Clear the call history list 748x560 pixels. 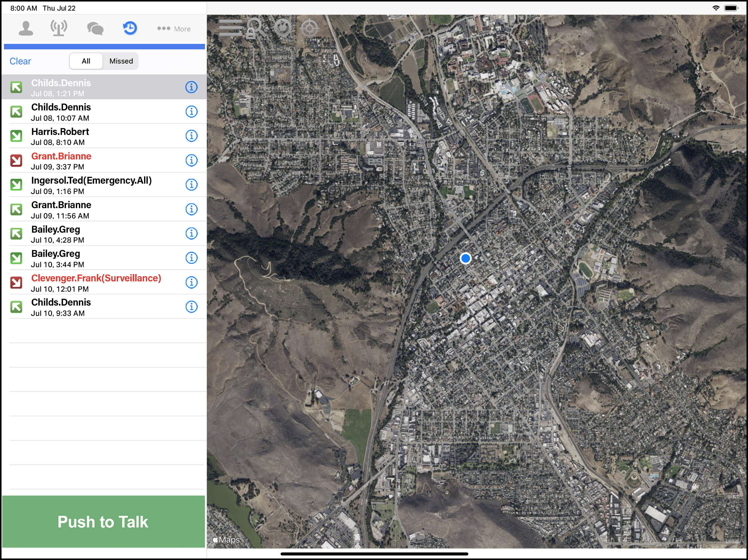(20, 61)
